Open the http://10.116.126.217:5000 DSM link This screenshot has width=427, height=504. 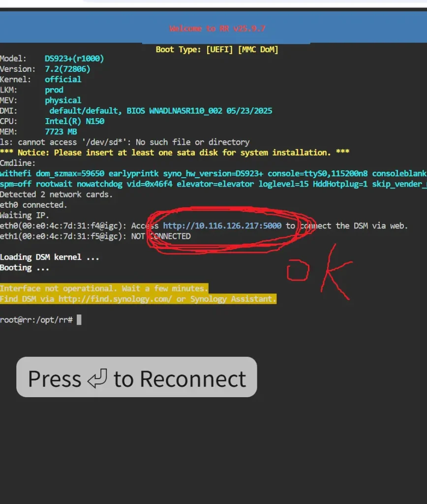pos(222,226)
